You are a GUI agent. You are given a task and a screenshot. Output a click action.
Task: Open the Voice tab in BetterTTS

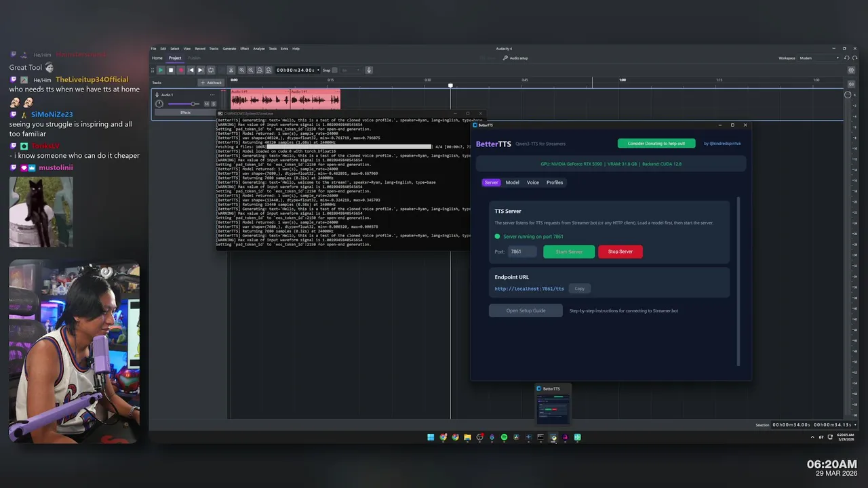pos(533,182)
